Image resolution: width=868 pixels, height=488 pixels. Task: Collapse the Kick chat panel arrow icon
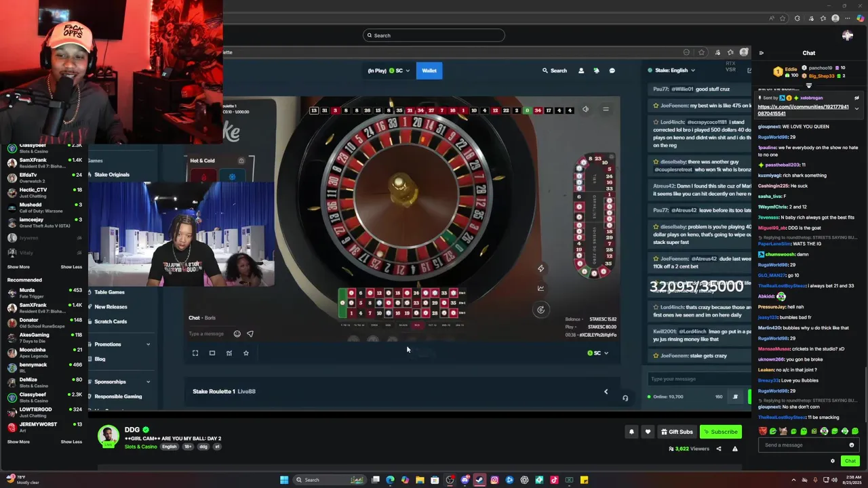click(x=761, y=53)
